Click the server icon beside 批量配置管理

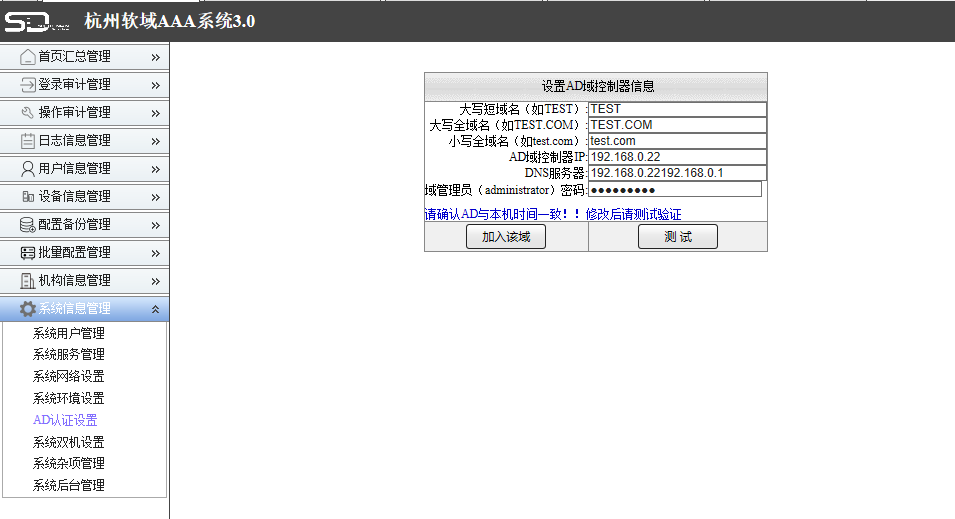click(27, 253)
